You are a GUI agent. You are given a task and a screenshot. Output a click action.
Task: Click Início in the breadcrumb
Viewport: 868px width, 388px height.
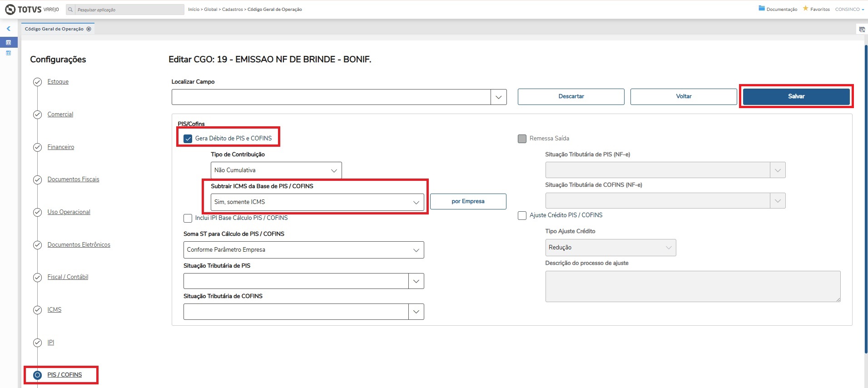[193, 10]
